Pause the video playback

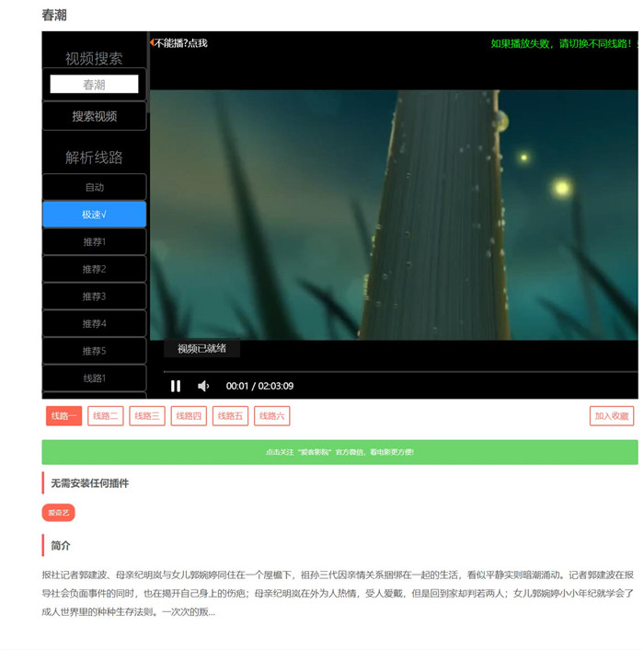(x=176, y=386)
